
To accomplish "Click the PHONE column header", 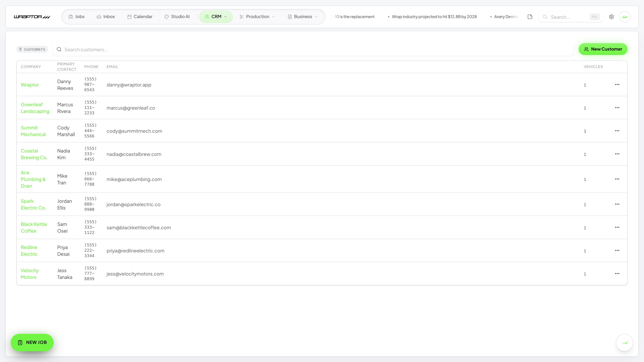I will point(91,67).
